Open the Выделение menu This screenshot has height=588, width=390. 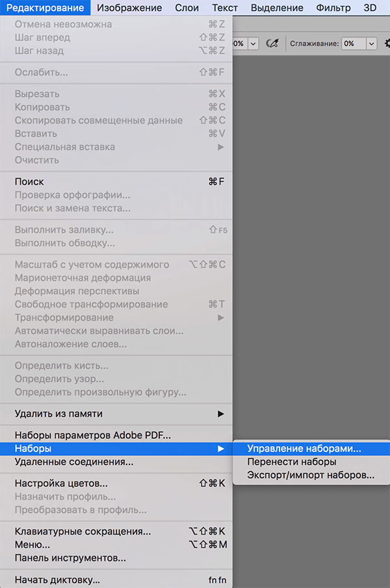click(277, 8)
